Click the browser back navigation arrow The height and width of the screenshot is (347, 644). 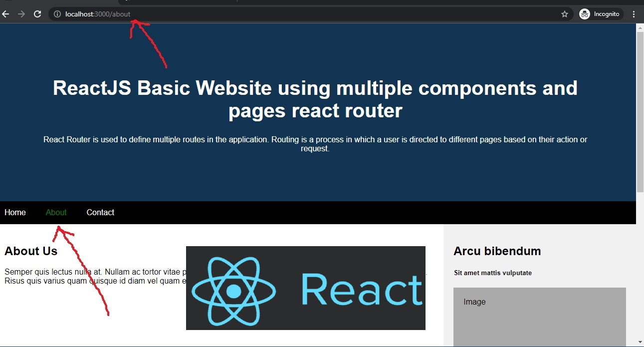[x=5, y=13]
